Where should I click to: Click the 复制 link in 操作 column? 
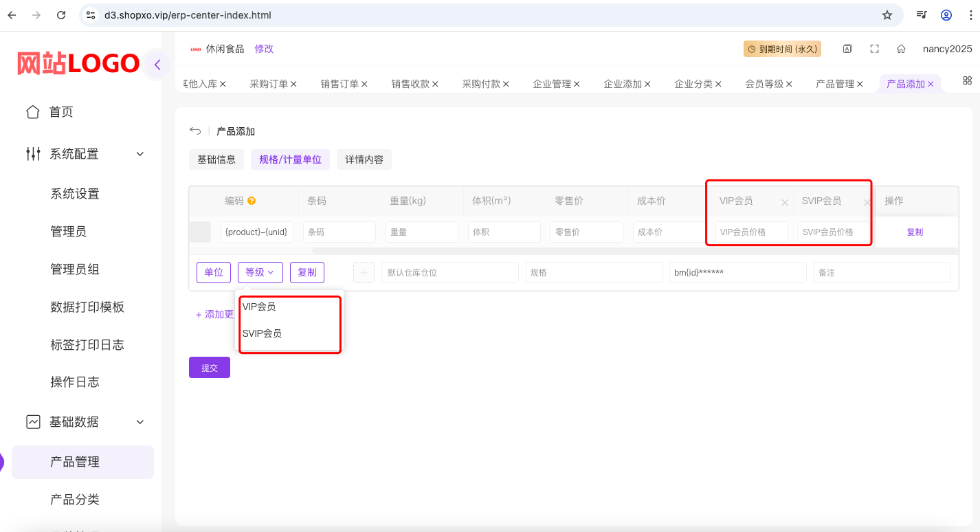(x=915, y=232)
